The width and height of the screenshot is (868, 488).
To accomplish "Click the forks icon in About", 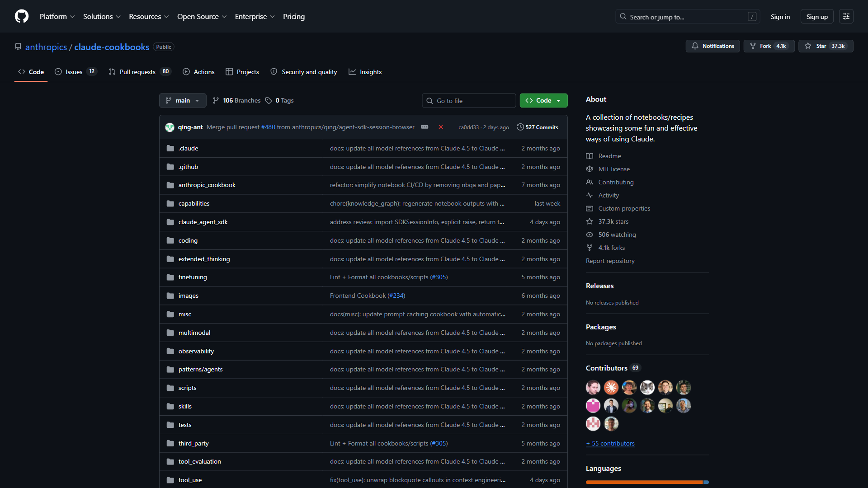I will coord(590,248).
